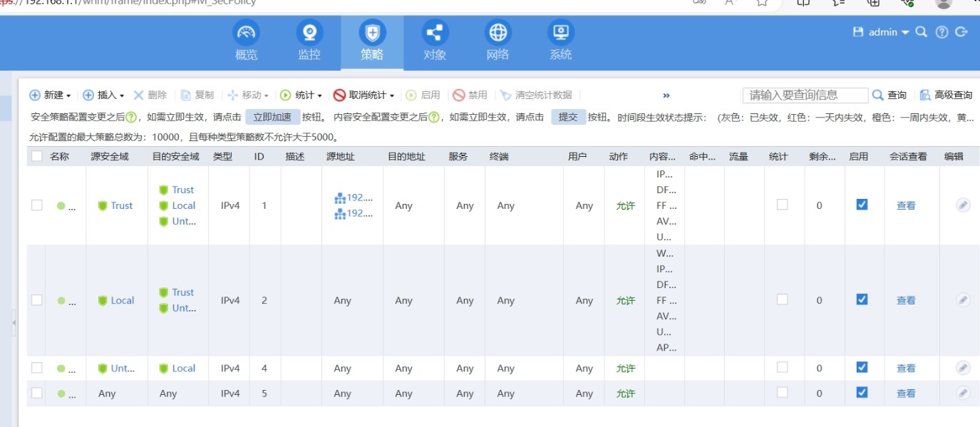The width and height of the screenshot is (980, 427).
Task: Edit policy ID 4 with pencil icon
Action: tap(963, 368)
